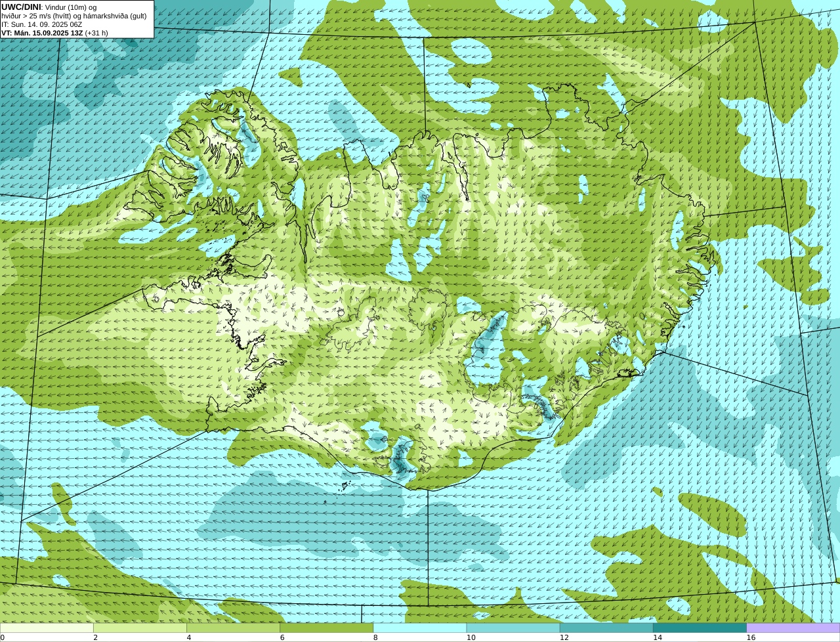Click the pale yellow 0–2 m/s legend swatch
The width and height of the screenshot is (840, 642).
pos(47,628)
